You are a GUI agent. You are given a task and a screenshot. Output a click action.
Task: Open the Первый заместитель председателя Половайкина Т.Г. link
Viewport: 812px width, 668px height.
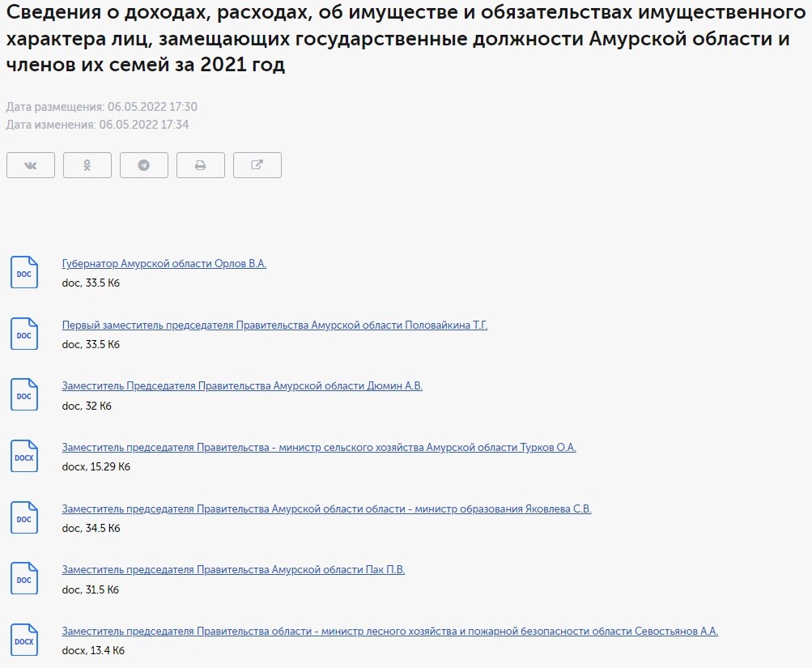point(274,325)
